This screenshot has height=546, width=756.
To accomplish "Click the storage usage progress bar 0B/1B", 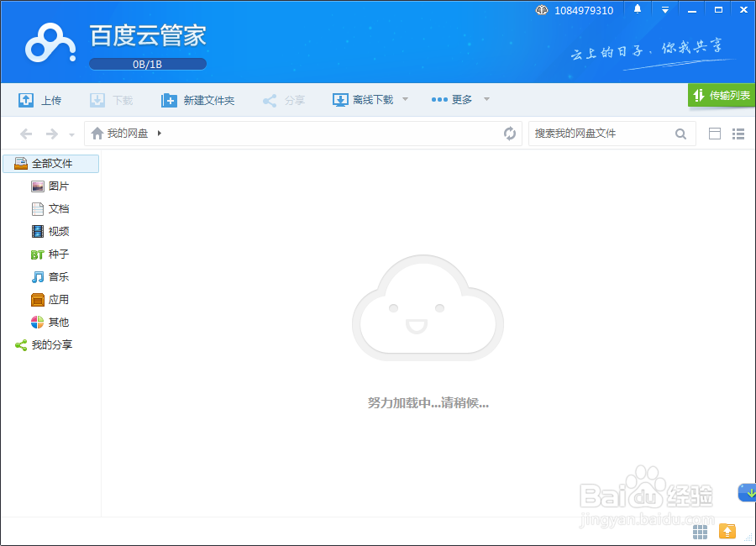I will point(148,63).
